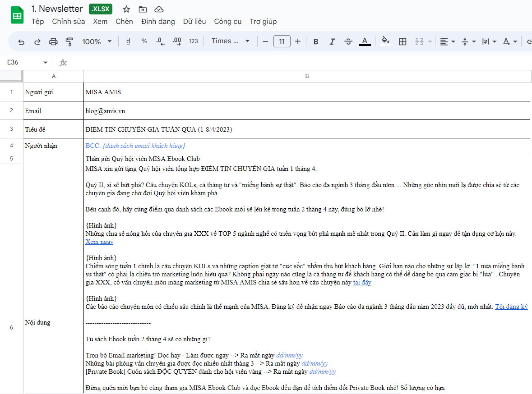Toggle italic formatting

tap(332, 41)
